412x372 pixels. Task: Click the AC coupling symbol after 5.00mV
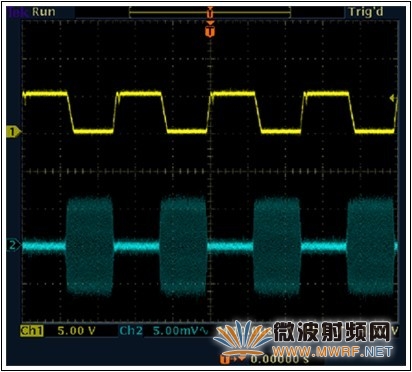point(204,331)
